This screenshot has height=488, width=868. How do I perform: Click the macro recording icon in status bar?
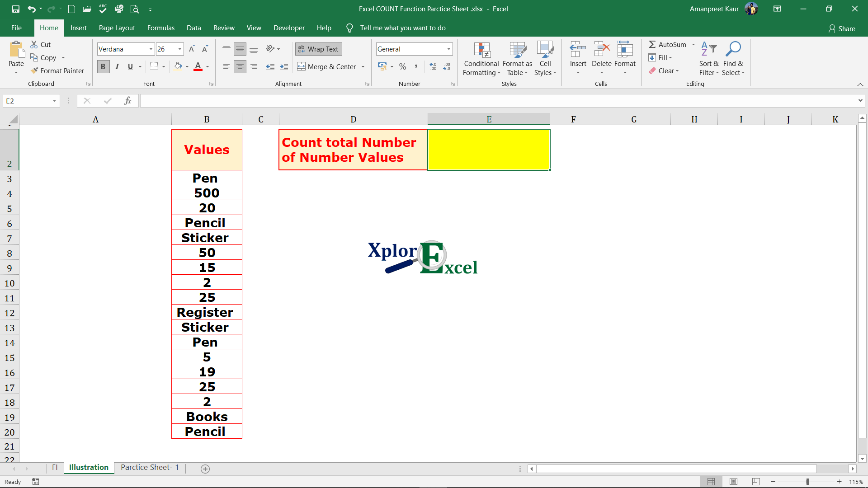[x=36, y=482]
